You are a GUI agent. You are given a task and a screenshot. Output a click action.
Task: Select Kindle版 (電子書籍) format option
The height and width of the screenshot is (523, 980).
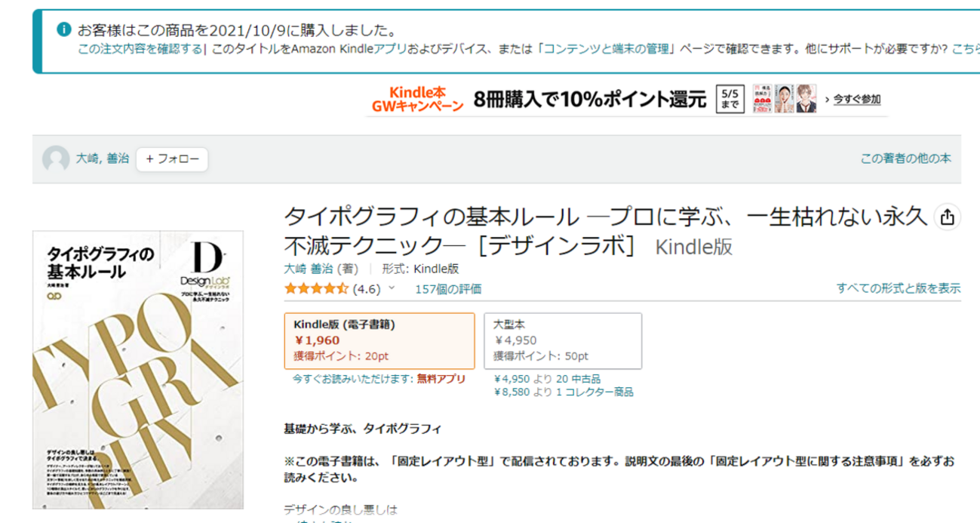point(379,340)
